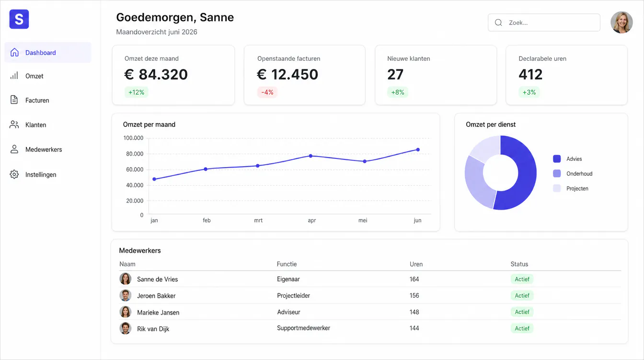
Task: Click the home icon beside Dashboard
Action: coord(14,53)
